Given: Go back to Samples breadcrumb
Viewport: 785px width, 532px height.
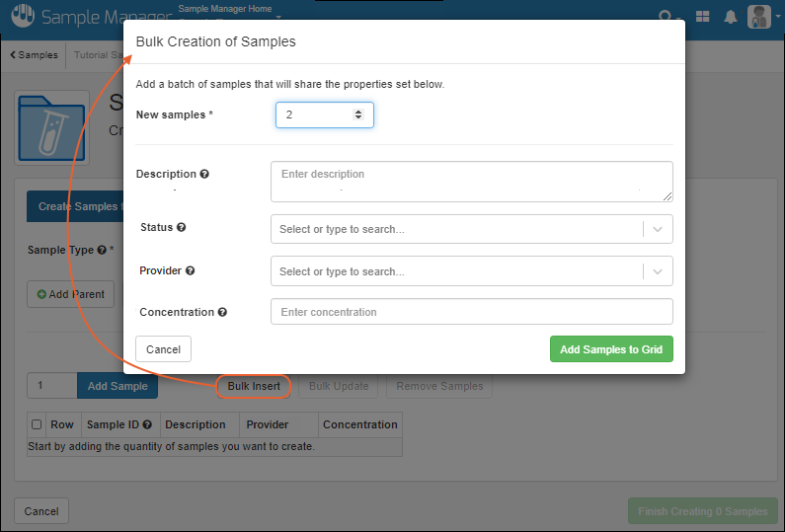Looking at the screenshot, I should (35, 55).
